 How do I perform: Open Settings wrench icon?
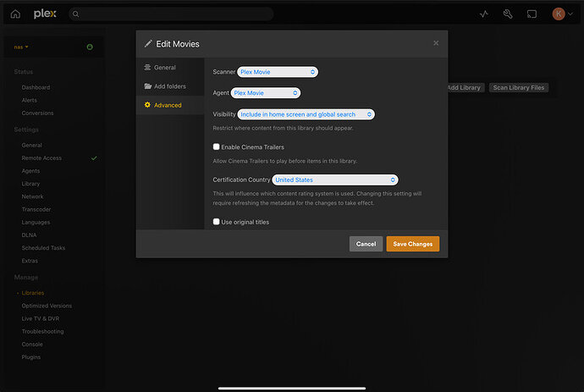(x=508, y=14)
